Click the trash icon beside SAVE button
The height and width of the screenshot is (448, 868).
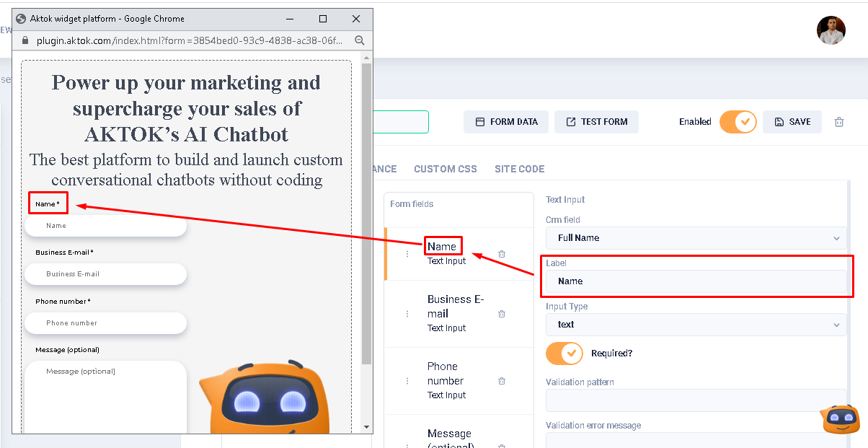tap(839, 122)
